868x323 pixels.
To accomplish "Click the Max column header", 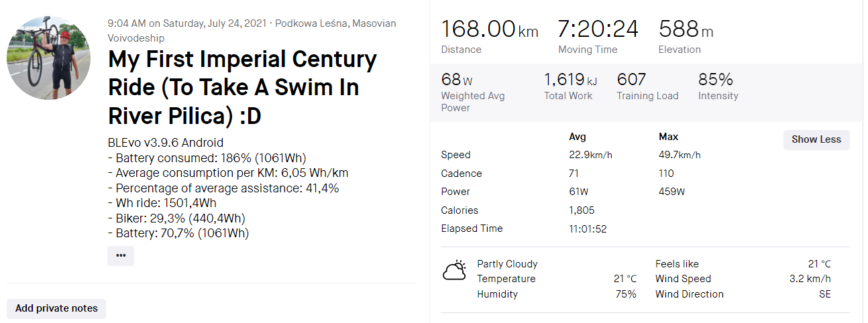I will 669,137.
